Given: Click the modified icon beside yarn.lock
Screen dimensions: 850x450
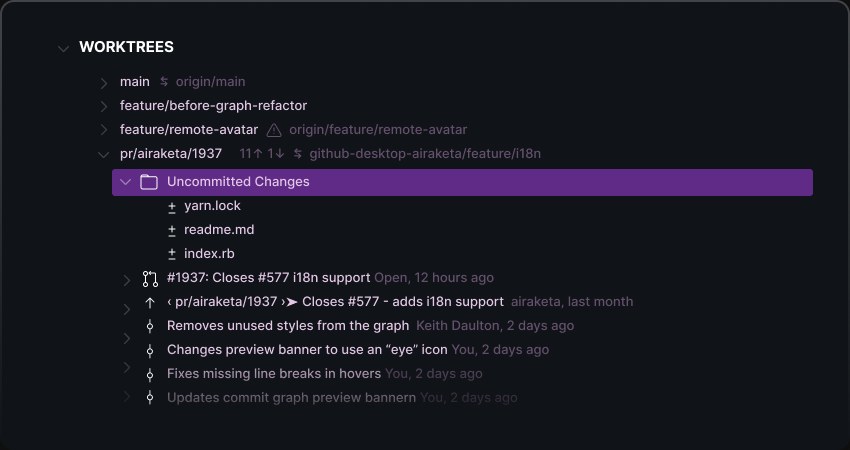Looking at the screenshot, I should pyautogui.click(x=172, y=206).
